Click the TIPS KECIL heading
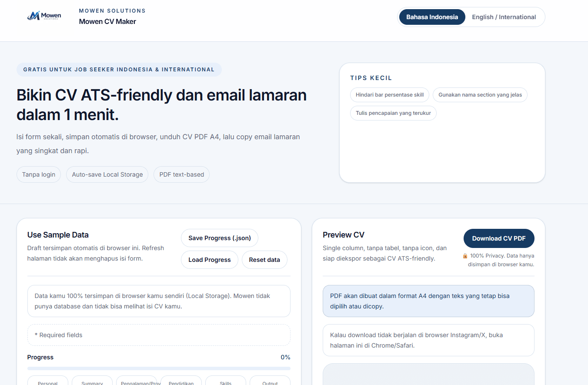Viewport: 588px width, 385px height. tap(371, 78)
